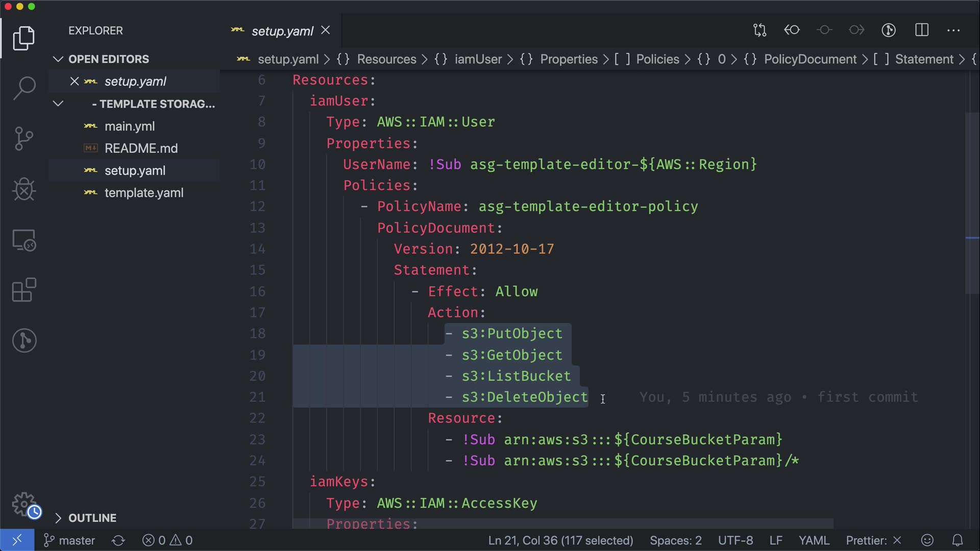Toggle Prettier formatter in status bar
The width and height of the screenshot is (980, 551).
[x=873, y=540]
